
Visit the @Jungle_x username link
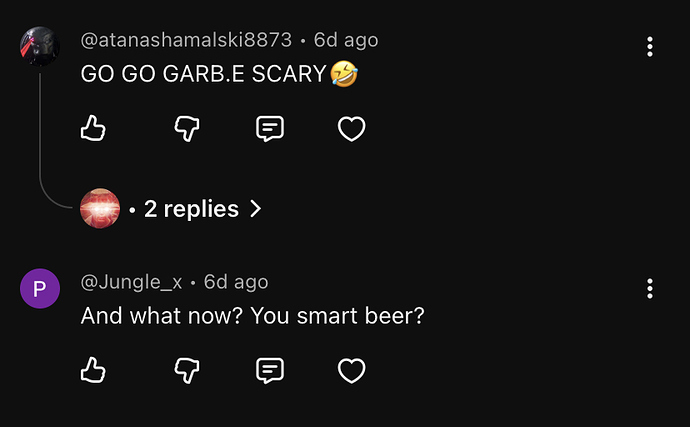(131, 282)
